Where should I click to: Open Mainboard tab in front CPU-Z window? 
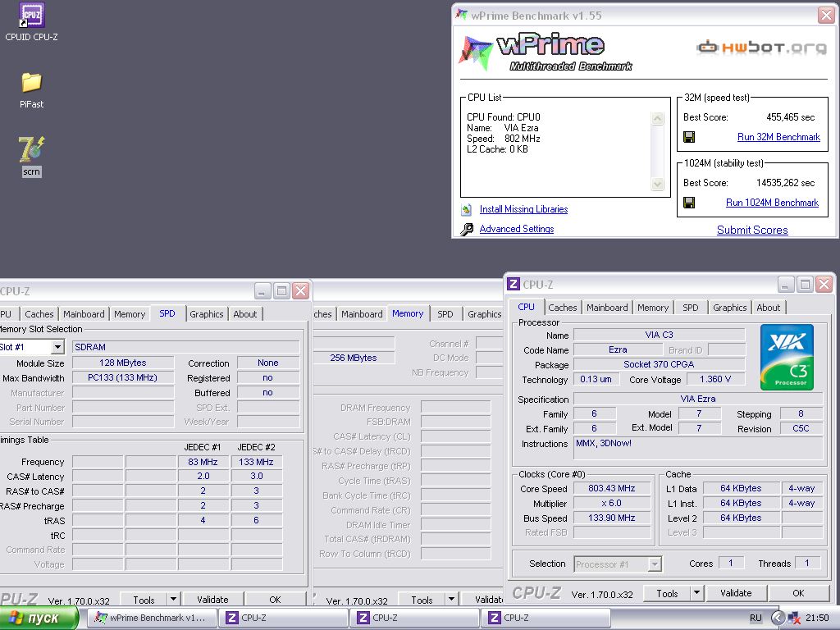coord(607,308)
